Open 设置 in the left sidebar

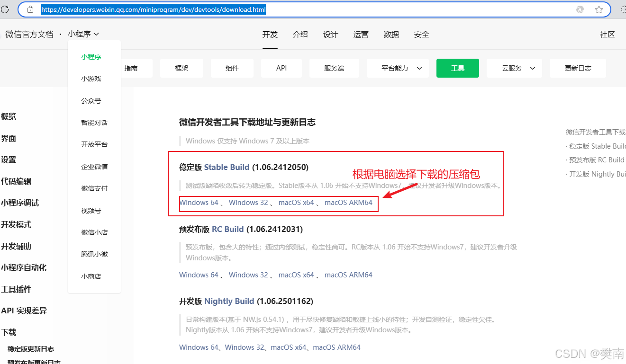9,160
